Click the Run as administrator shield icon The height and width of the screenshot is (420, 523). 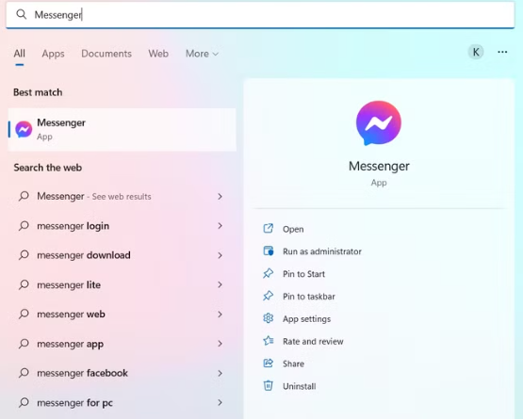269,250
